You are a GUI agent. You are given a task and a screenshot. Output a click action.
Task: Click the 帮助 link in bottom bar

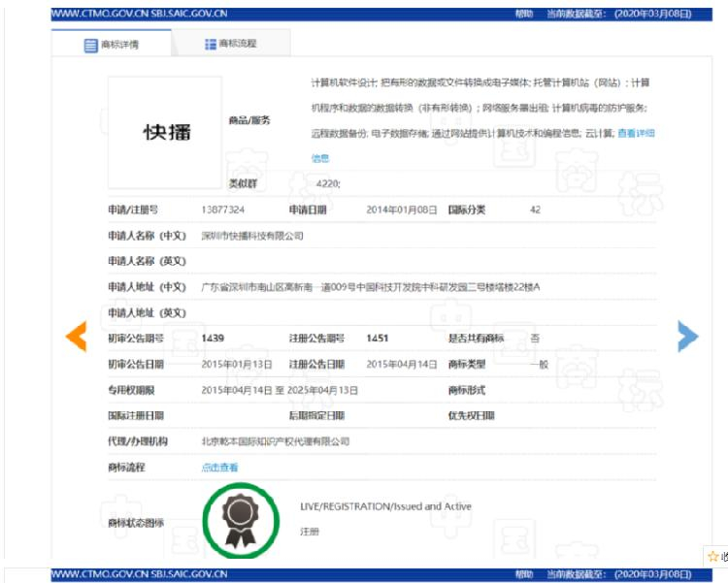pyautogui.click(x=524, y=574)
